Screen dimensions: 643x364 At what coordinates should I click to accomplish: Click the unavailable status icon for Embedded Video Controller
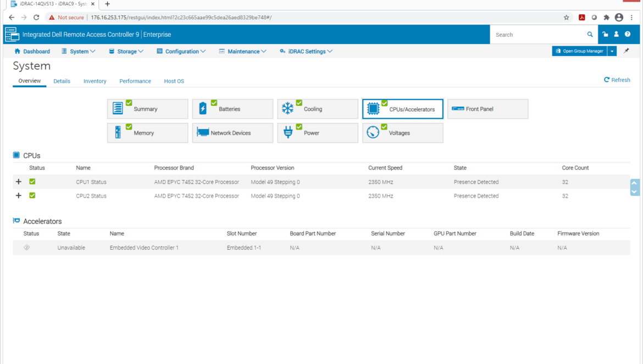pyautogui.click(x=27, y=247)
